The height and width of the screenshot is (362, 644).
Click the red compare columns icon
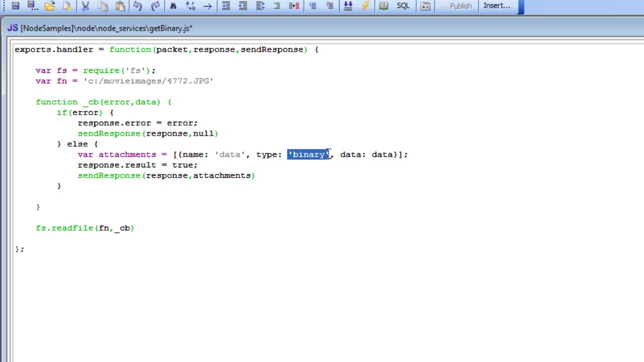coord(294,6)
